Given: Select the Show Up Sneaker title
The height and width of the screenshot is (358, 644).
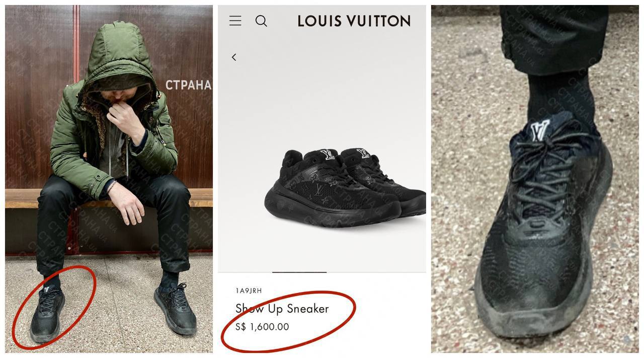Looking at the screenshot, I should [282, 309].
